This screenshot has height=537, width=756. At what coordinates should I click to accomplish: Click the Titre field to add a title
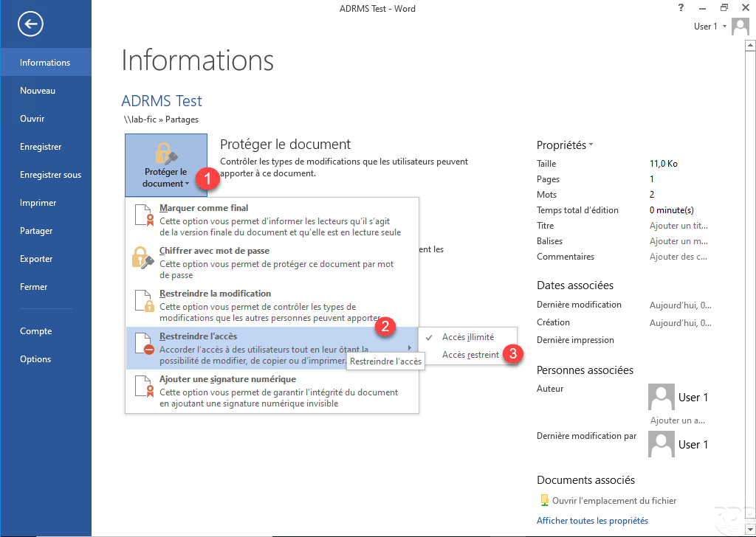[x=679, y=226]
